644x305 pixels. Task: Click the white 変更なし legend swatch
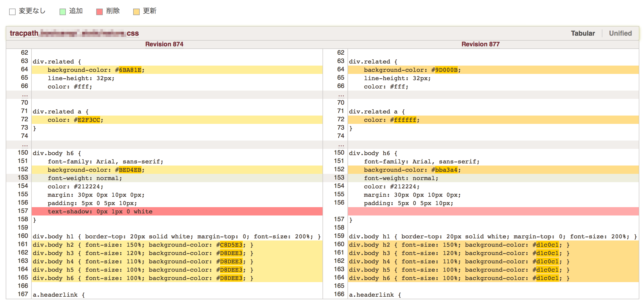click(12, 12)
